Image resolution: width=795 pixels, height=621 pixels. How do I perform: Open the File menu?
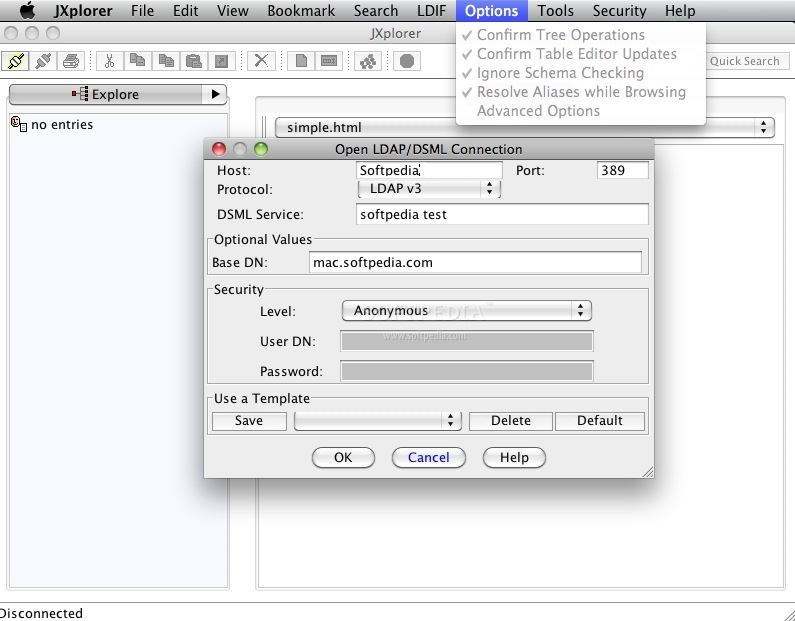point(142,11)
